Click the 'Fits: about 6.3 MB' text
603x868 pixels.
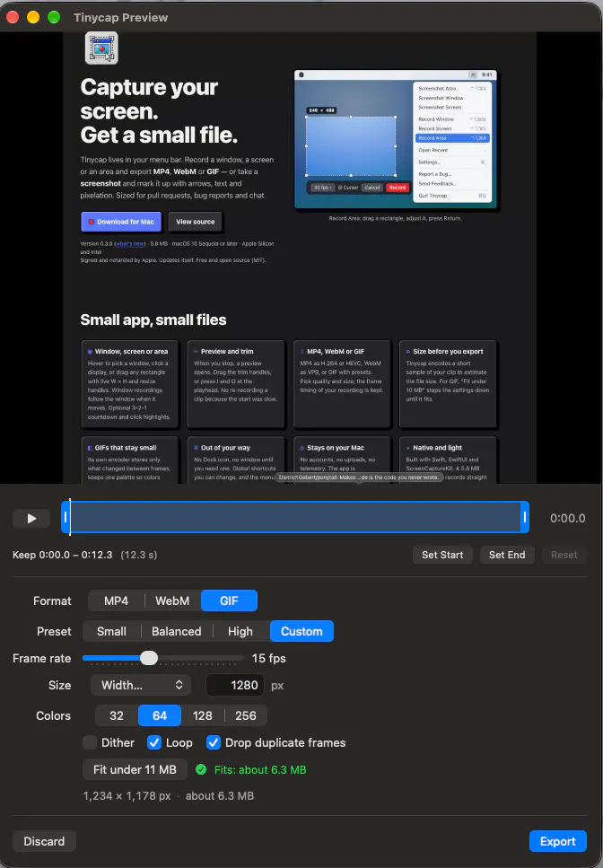[260, 769]
